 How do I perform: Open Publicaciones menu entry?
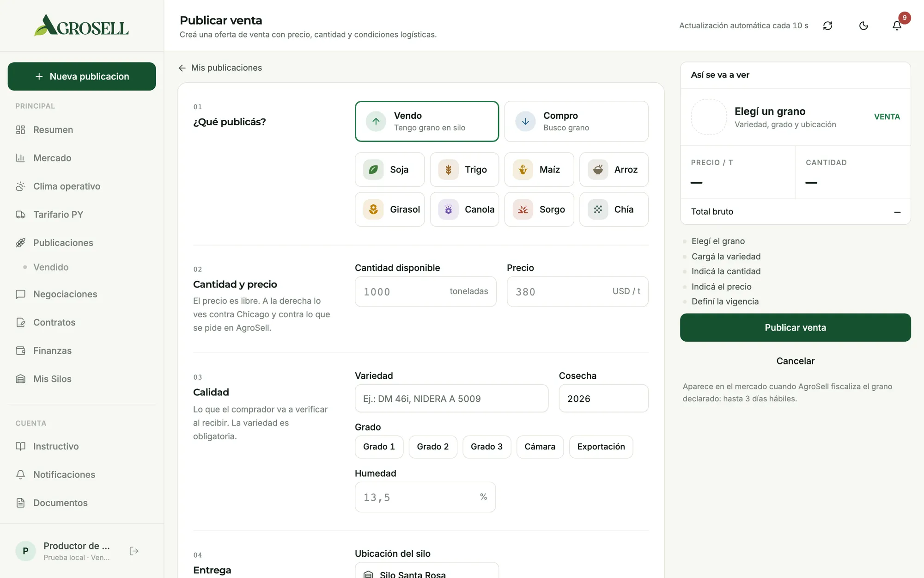coord(82,243)
